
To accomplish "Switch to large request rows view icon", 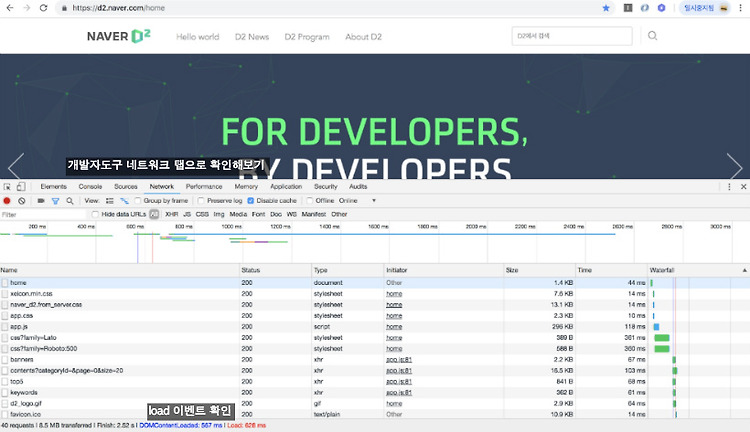I will (x=110, y=201).
